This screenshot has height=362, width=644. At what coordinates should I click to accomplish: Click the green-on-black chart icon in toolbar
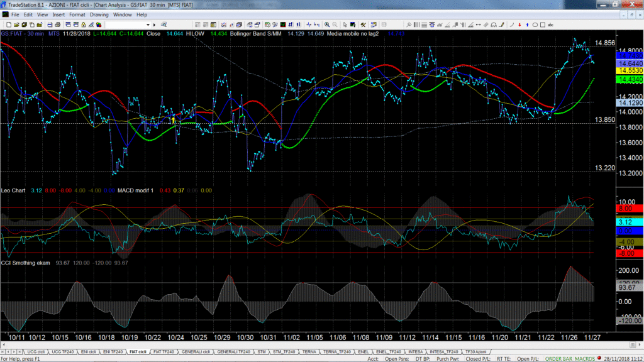[283, 25]
